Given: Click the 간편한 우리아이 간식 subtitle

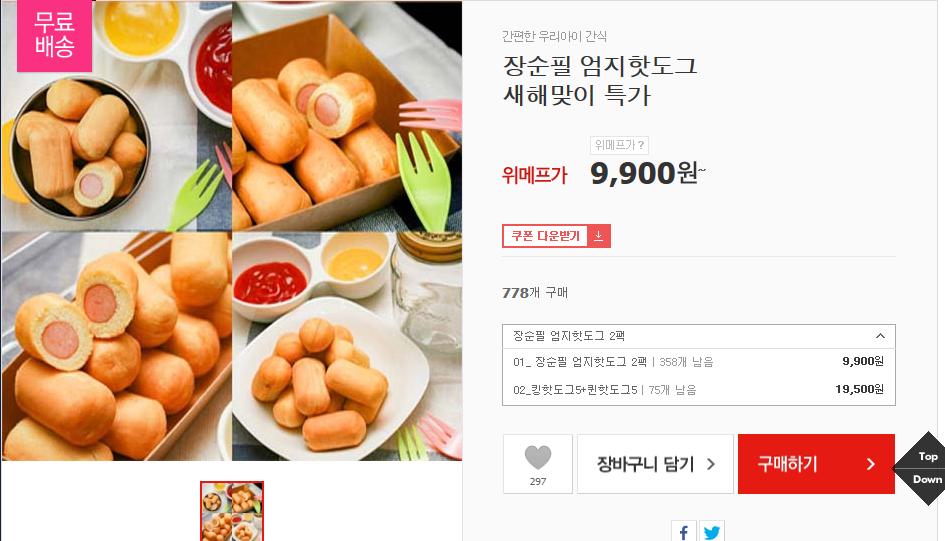Looking at the screenshot, I should (554, 36).
